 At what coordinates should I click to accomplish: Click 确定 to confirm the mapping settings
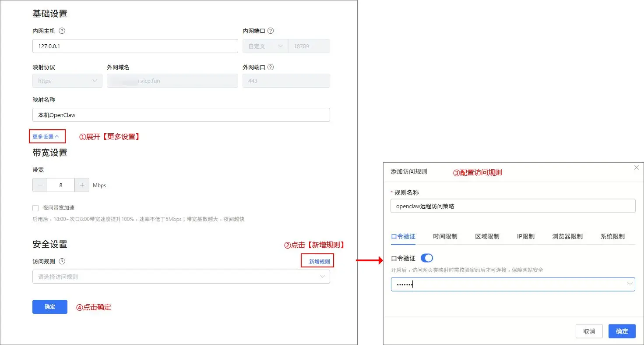pos(49,307)
